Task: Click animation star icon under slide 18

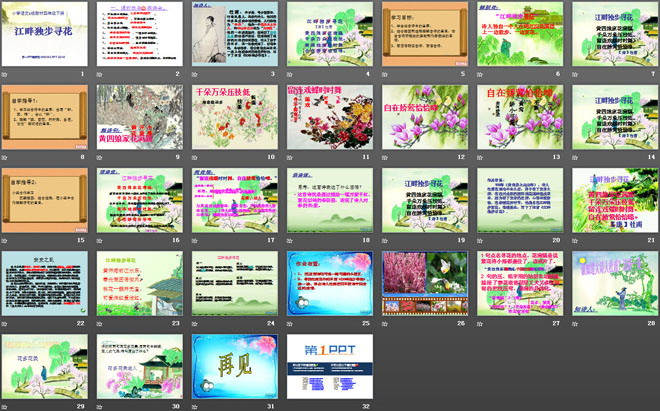Action: coord(290,240)
